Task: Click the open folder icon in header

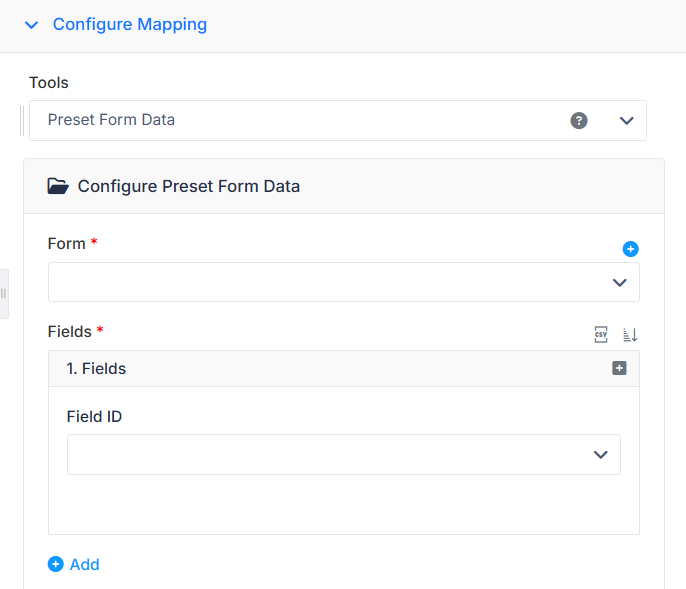Action: click(x=58, y=186)
